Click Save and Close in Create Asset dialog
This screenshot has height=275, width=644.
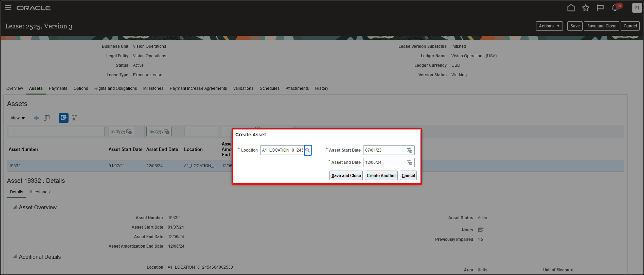[346, 175]
